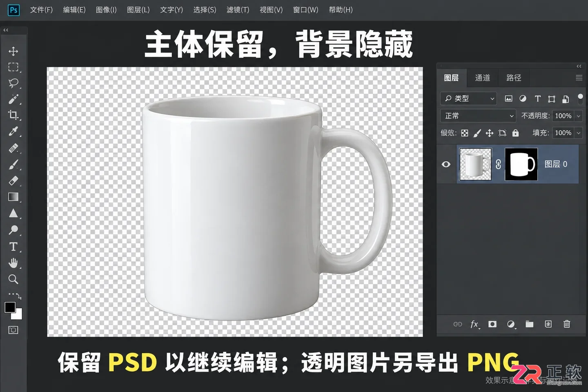Open the 选择(S) menu
Screen dimensions: 588x392
(205, 10)
